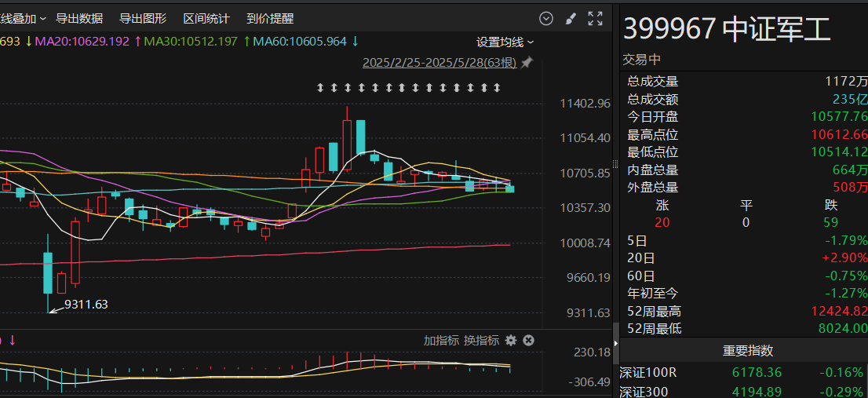
Task: Open 区间统计 tool
Action: point(206,19)
